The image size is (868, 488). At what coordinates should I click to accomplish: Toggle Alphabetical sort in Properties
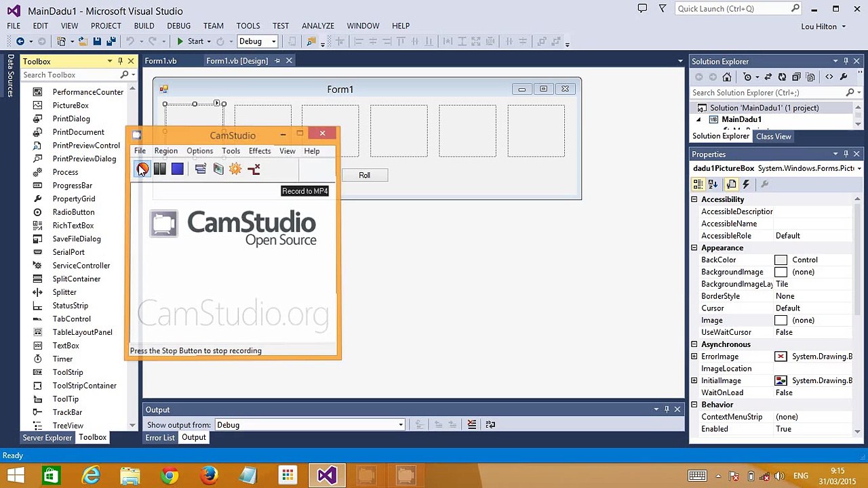click(713, 184)
